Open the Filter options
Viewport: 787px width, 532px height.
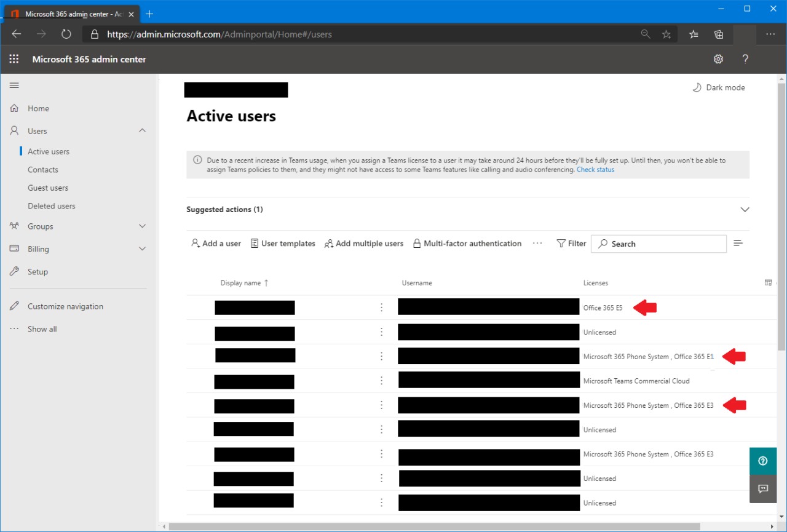pyautogui.click(x=571, y=244)
